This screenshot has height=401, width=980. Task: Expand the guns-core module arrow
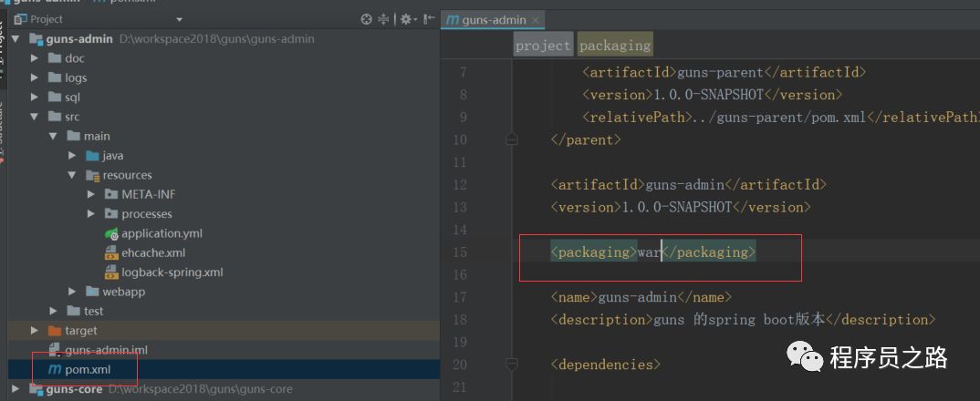(16, 389)
